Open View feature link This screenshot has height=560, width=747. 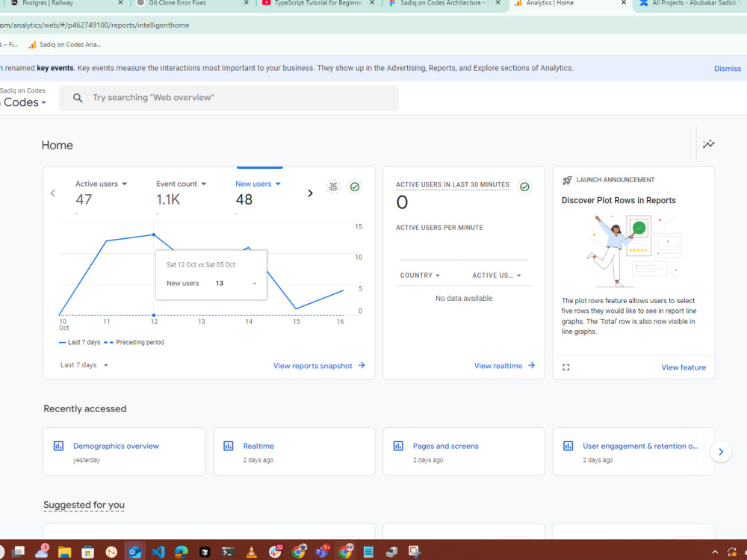[684, 367]
